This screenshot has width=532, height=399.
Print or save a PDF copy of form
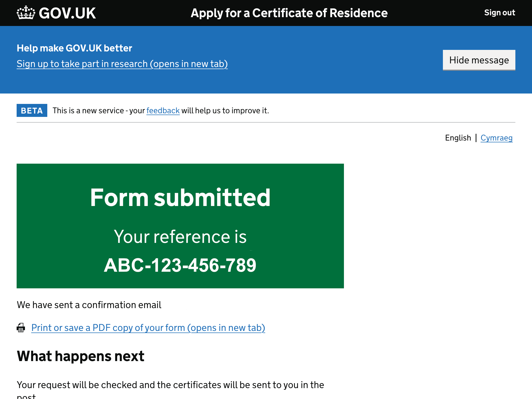pos(148,328)
